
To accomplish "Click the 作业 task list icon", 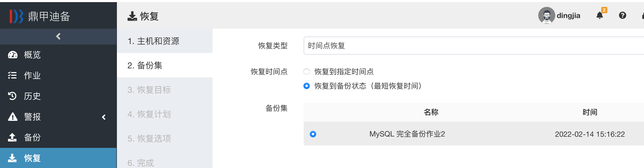I will [x=12, y=76].
